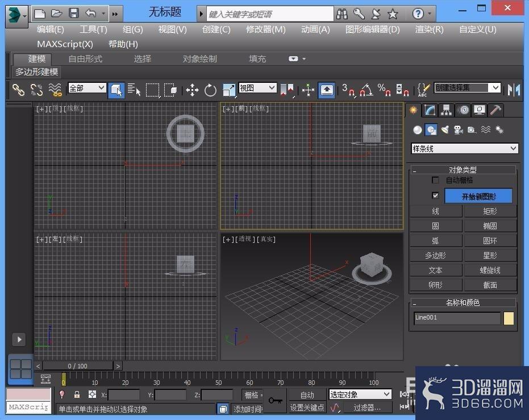This screenshot has width=529, height=420.
Task: Click the New Scene icon
Action: pos(40,14)
